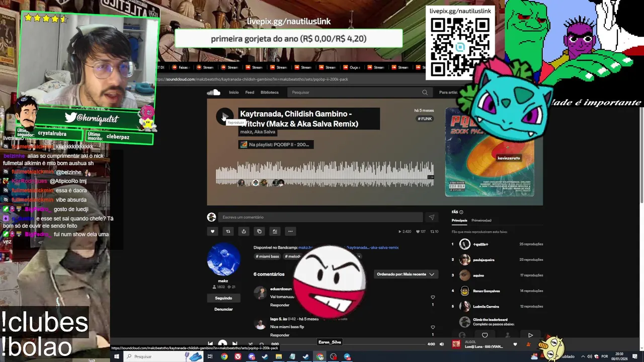Click the Seguindo button under makz

point(223,298)
